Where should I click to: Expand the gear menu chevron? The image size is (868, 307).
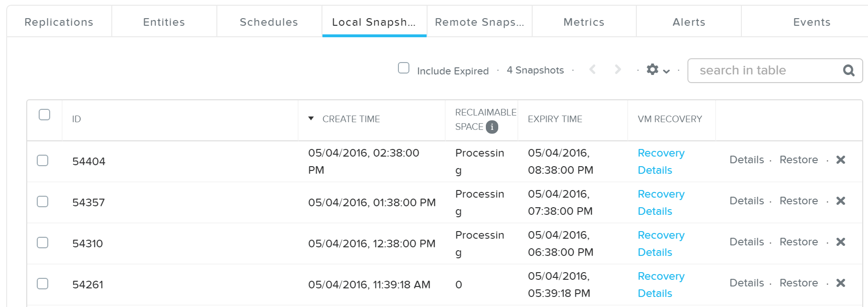pyautogui.click(x=666, y=71)
